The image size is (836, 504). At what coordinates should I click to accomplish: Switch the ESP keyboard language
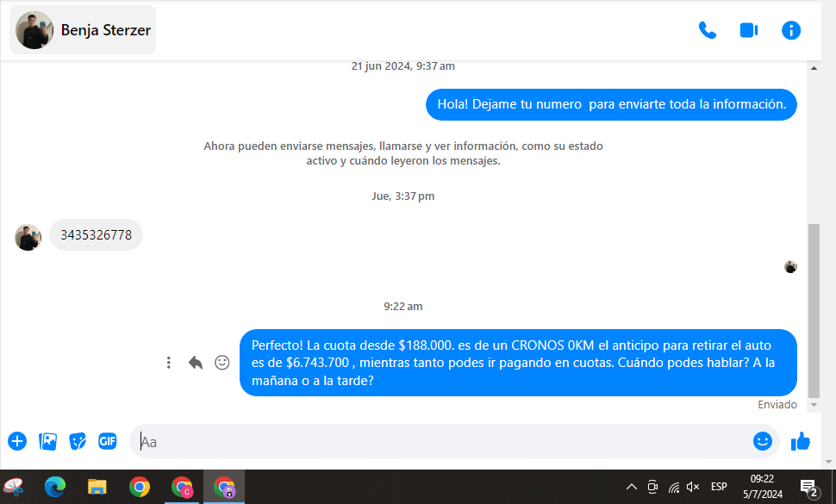[x=719, y=487]
